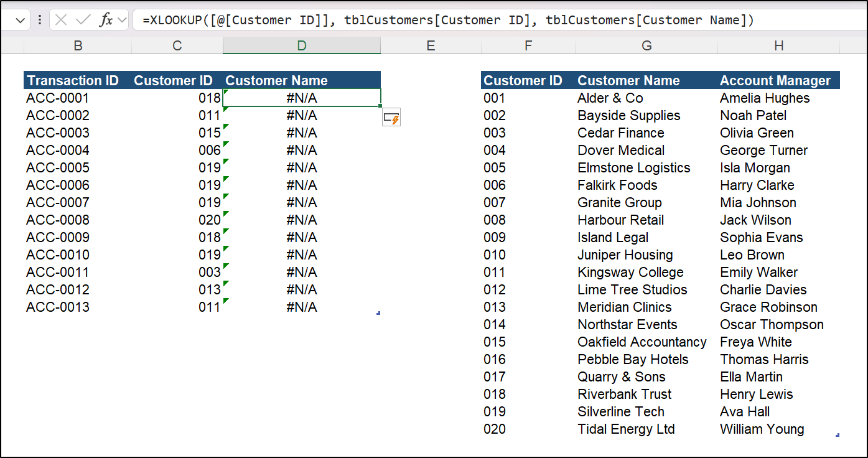Click the Customer Name header above #N/A cells
The image size is (868, 458).
point(302,80)
